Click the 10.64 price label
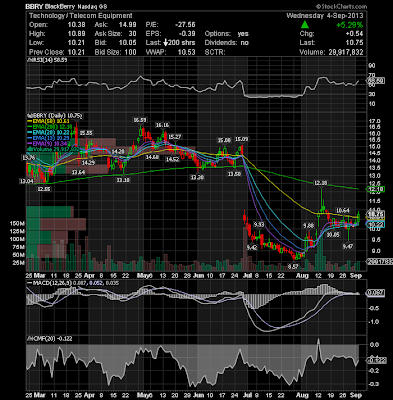This screenshot has height=400, width=393. point(343,210)
